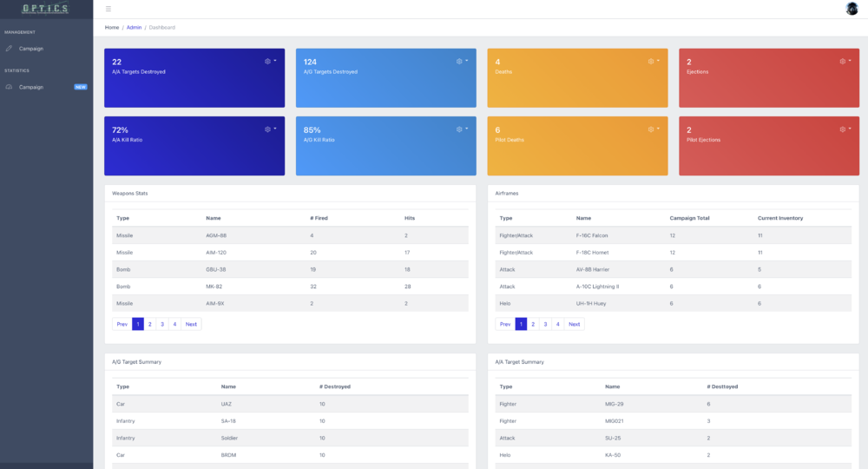Click the F-16C Falcon airframe name

[592, 235]
